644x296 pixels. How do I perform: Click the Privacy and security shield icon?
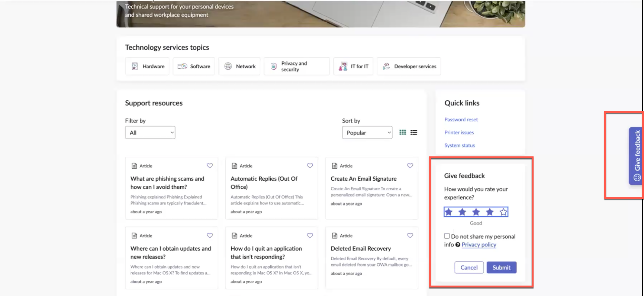273,66
